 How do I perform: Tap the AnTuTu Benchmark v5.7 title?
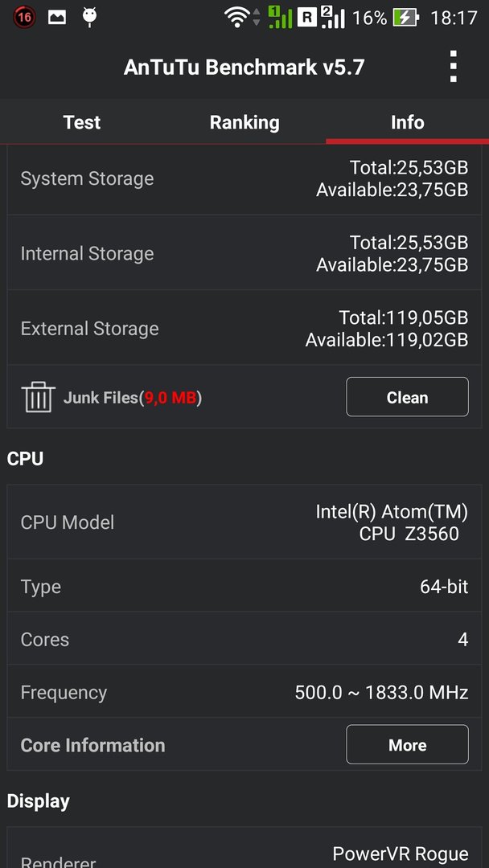coord(244,67)
